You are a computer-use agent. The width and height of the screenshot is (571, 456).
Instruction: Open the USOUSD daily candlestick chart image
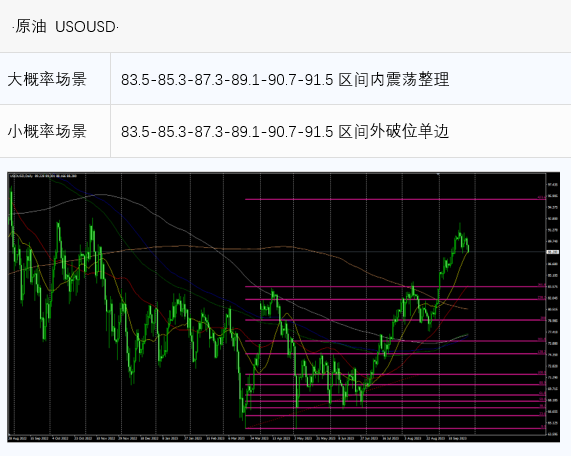pos(284,307)
